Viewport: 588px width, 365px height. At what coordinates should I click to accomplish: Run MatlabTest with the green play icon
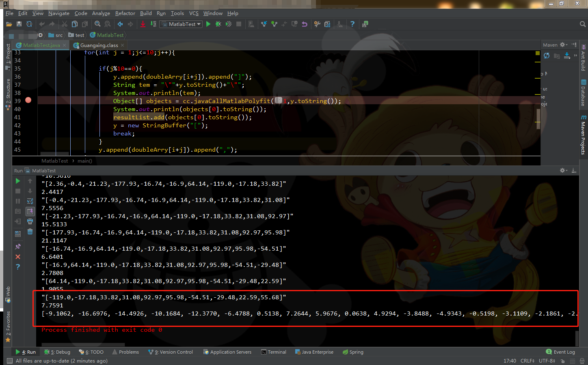point(208,24)
